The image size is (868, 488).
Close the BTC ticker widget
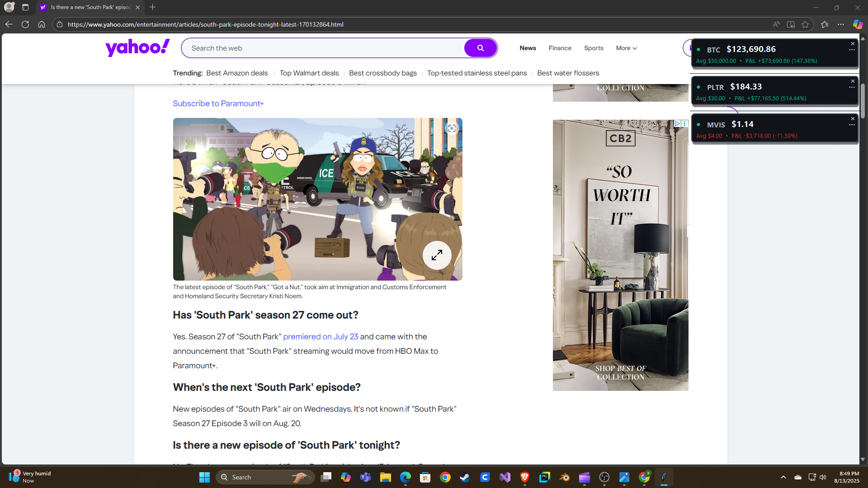(853, 44)
